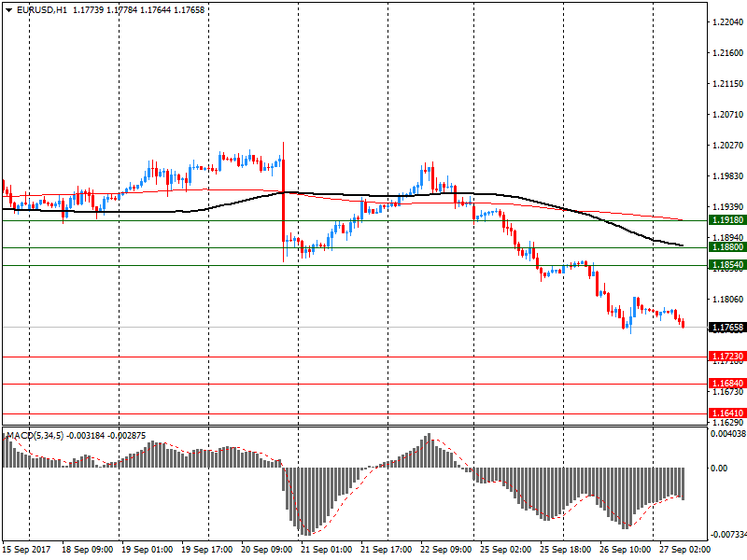Click the 0.00 MACD zero scale label

point(719,469)
